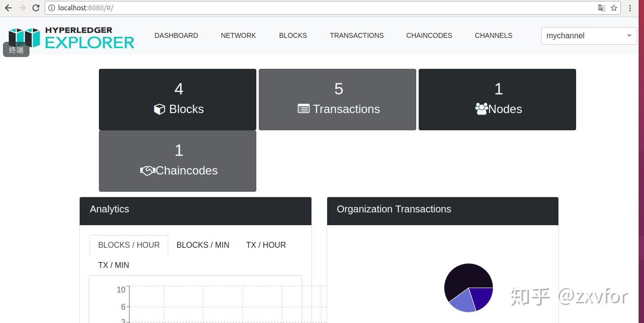Open the TRANSACTIONS page
Screen dimensions: 644x323
point(356,35)
